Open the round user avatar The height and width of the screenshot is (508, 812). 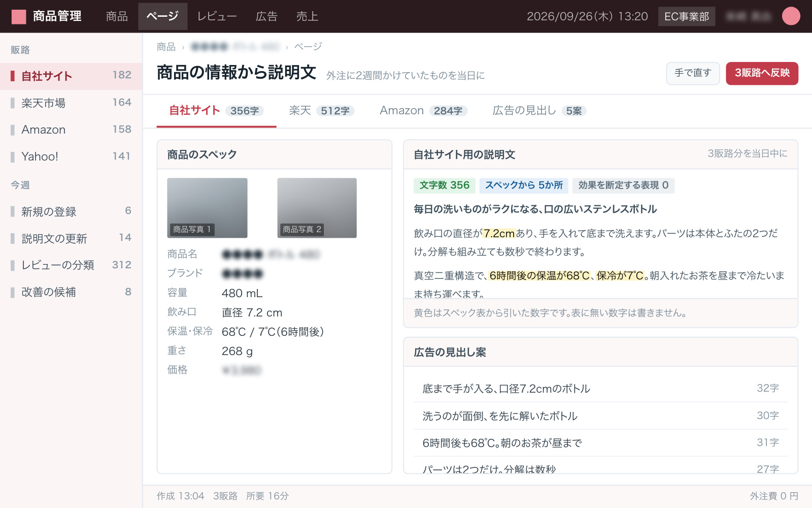pyautogui.click(x=791, y=16)
